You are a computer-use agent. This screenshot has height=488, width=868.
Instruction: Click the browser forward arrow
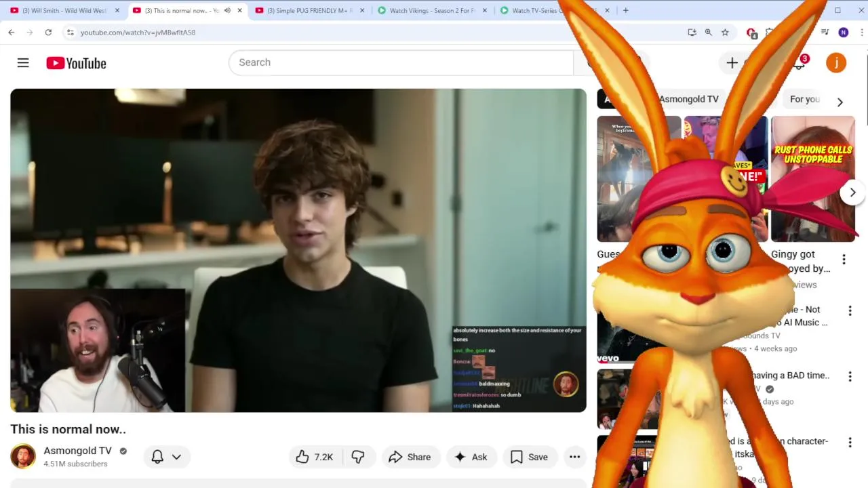point(30,32)
